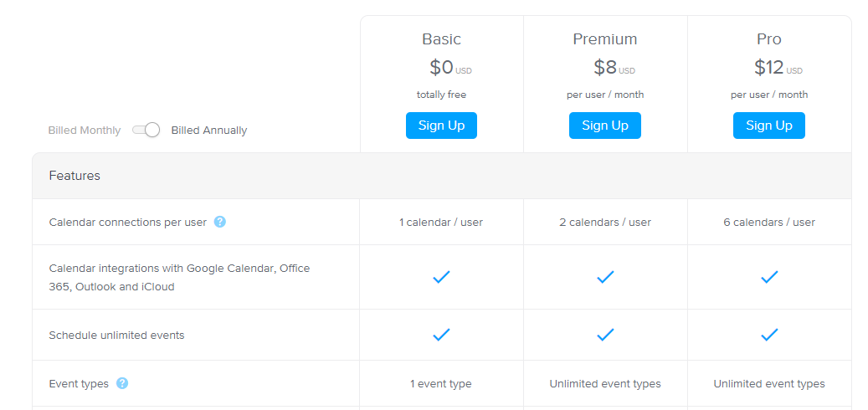
Task: Click the Basic plan heading
Action: point(441,39)
